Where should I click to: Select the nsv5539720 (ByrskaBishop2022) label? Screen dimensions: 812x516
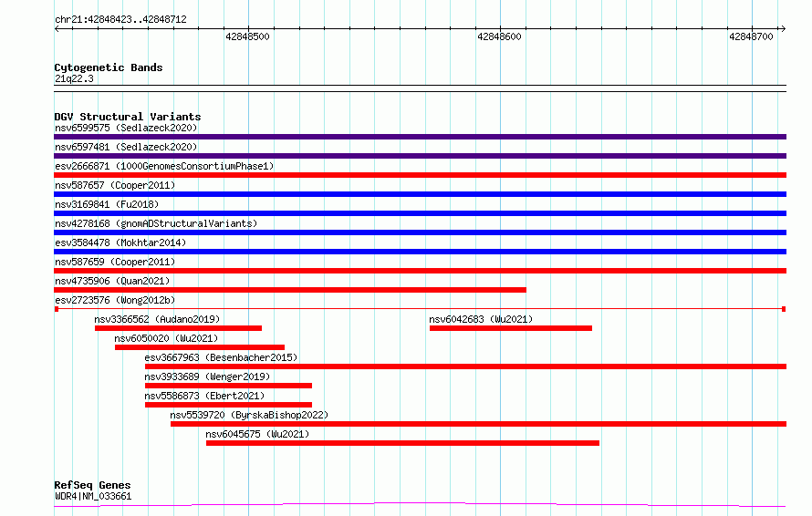click(250, 415)
